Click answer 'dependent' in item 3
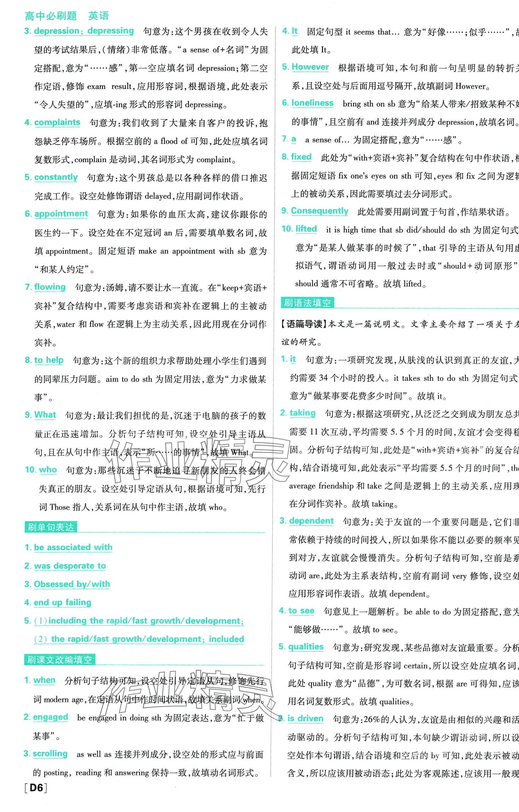 [311, 521]
